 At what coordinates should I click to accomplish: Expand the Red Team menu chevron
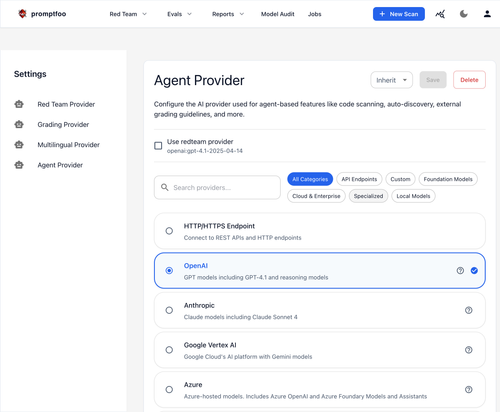point(145,14)
